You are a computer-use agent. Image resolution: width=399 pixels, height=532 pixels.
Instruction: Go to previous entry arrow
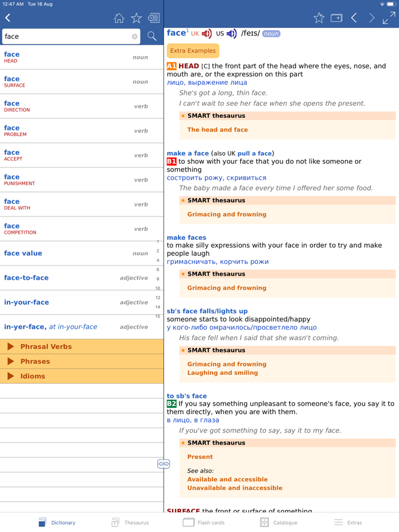(x=354, y=18)
